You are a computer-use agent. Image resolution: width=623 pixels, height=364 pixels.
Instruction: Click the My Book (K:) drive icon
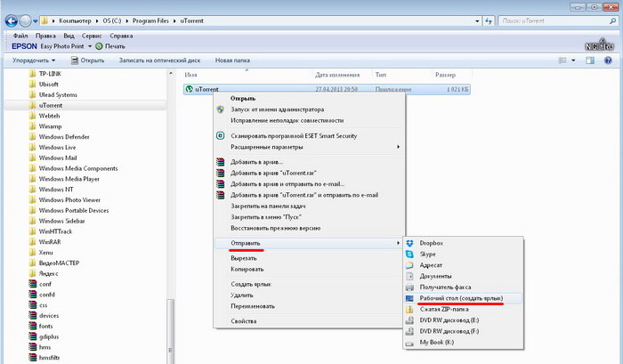coord(409,343)
